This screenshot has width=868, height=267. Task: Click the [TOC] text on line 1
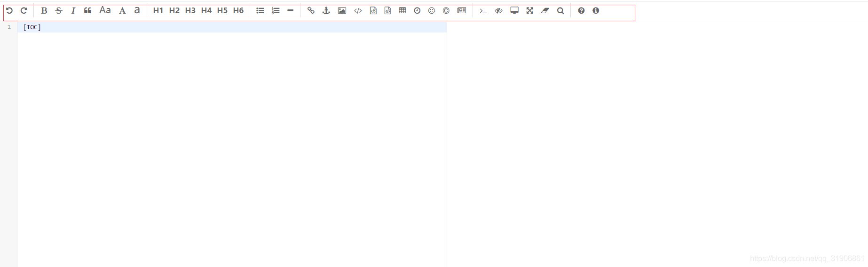[32, 27]
